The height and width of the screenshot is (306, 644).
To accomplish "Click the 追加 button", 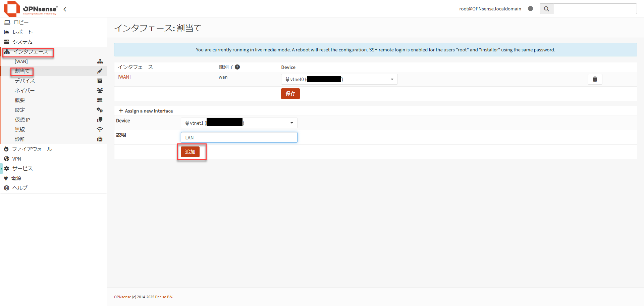I will 190,152.
